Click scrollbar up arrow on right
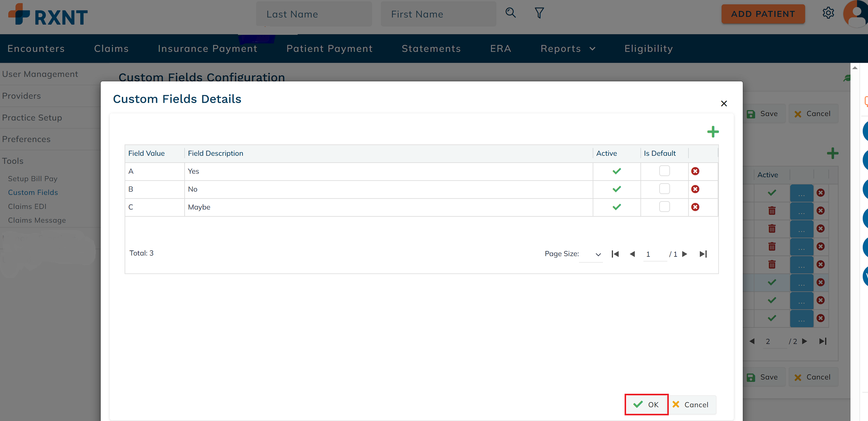This screenshot has height=421, width=868. [855, 68]
